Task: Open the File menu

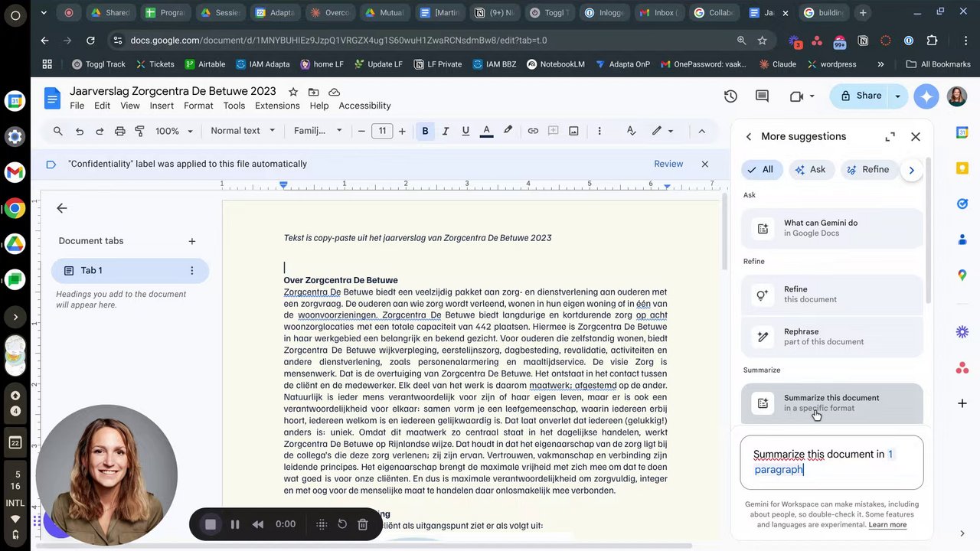Action: [x=77, y=106]
